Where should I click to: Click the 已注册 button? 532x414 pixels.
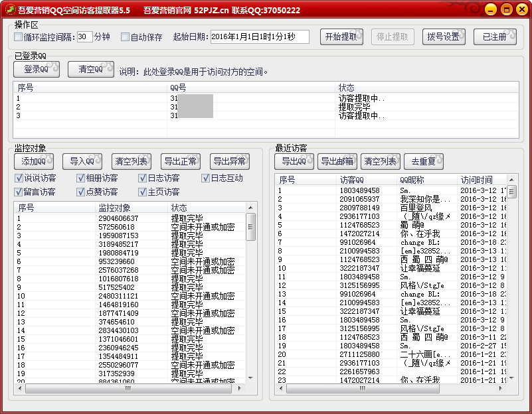tap(494, 37)
